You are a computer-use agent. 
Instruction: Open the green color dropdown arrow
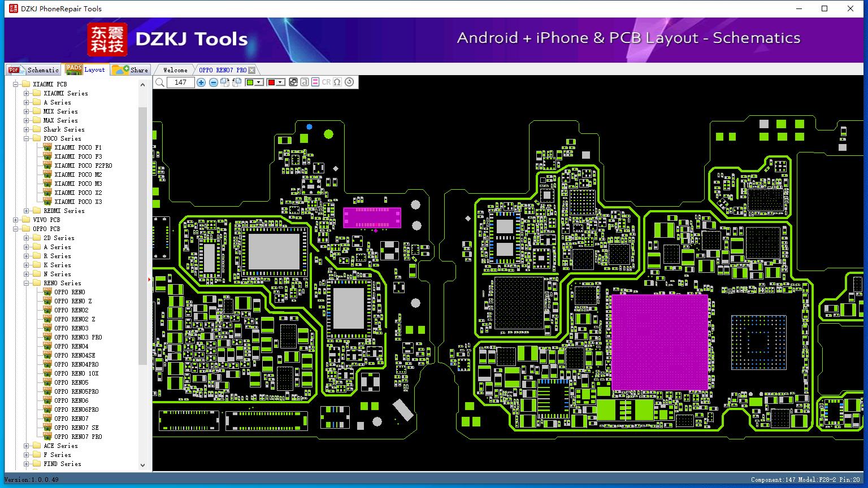[x=259, y=82]
